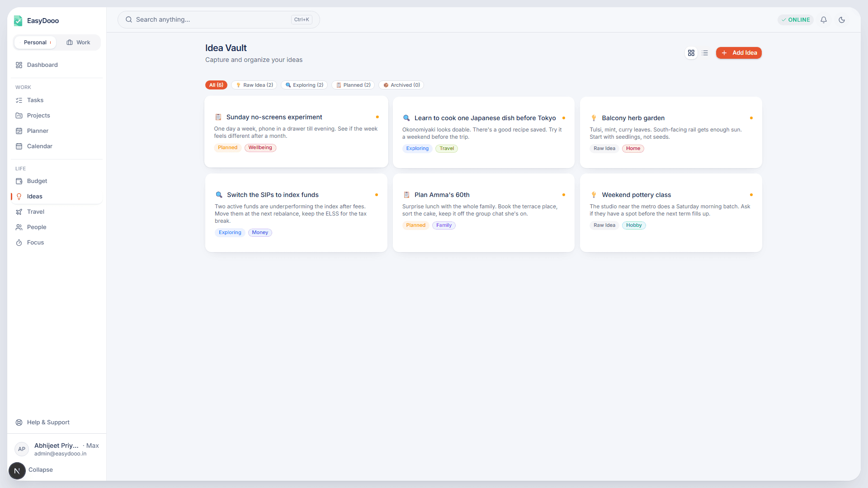
Task: Filter ideas by Exploring (2)
Action: tap(304, 85)
